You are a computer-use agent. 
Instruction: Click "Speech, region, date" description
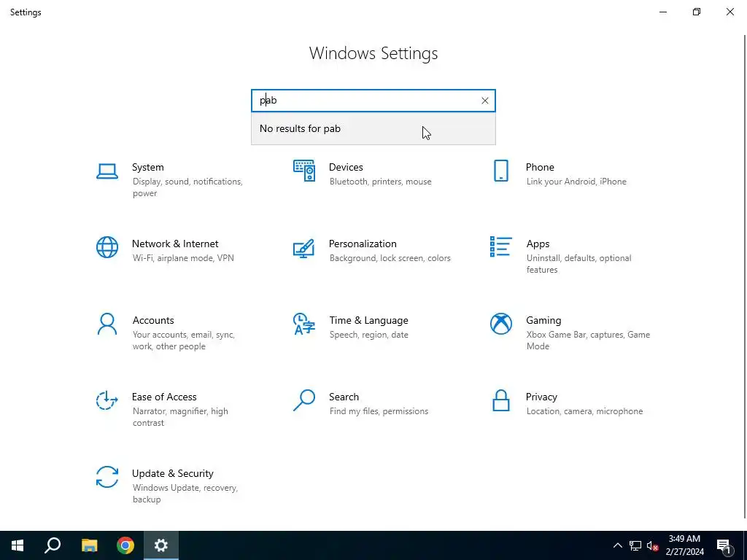(x=368, y=335)
